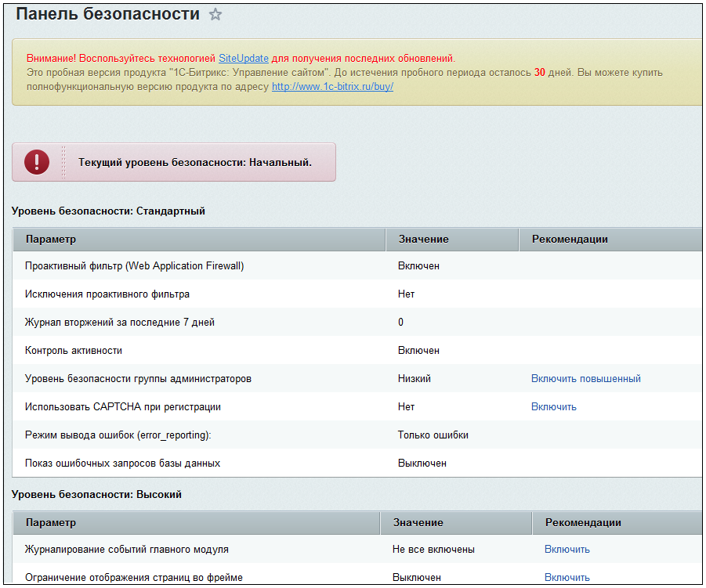Click 'Включить' for main module event logging

567,550
